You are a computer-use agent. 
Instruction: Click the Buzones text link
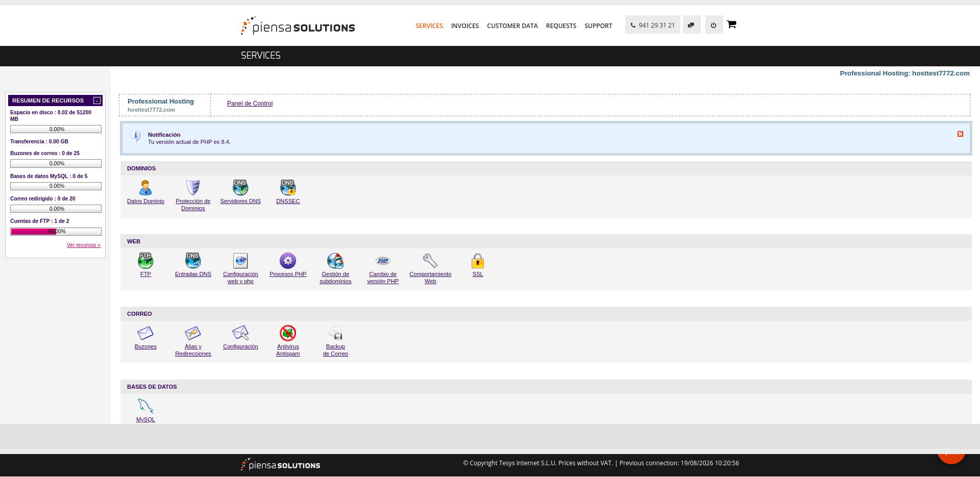(x=145, y=346)
